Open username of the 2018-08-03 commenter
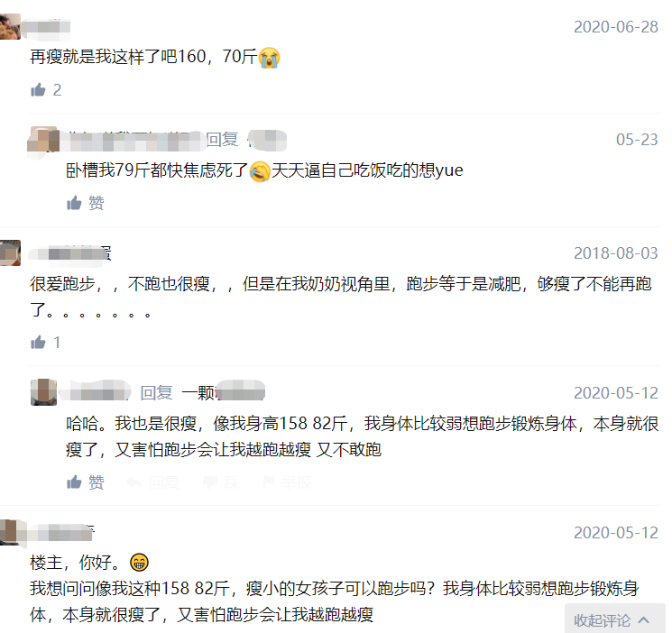 point(69,252)
